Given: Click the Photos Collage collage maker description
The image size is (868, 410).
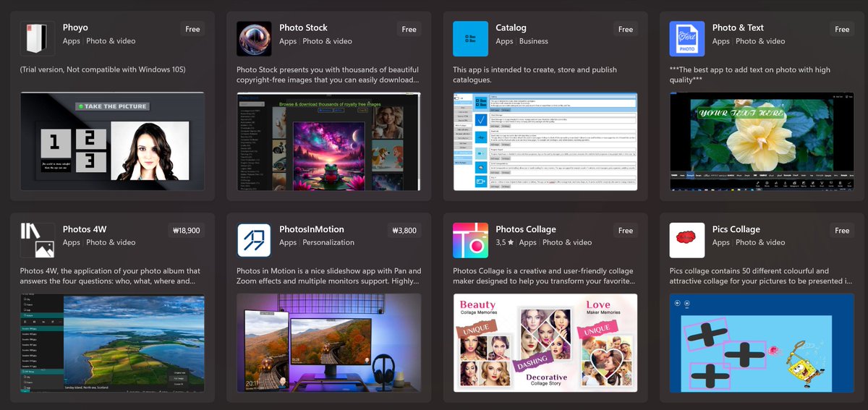Looking at the screenshot, I should 544,276.
